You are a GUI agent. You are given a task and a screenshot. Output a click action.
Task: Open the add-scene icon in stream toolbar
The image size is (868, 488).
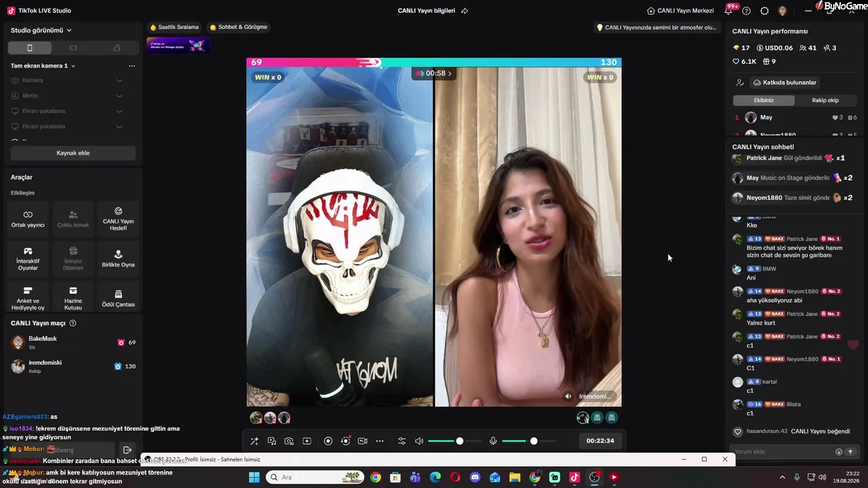307,441
